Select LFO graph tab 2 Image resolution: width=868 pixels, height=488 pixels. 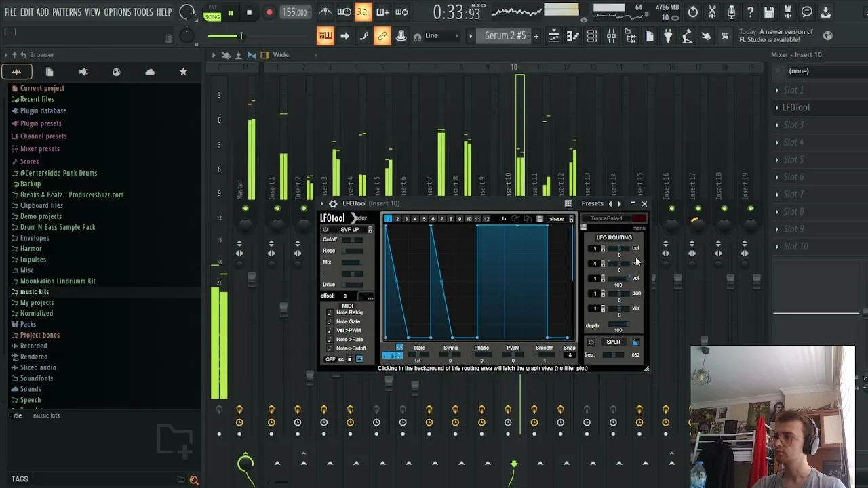pyautogui.click(x=397, y=219)
